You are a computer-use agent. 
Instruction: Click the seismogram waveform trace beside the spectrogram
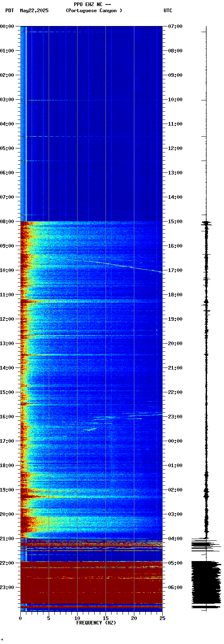click(x=207, y=319)
